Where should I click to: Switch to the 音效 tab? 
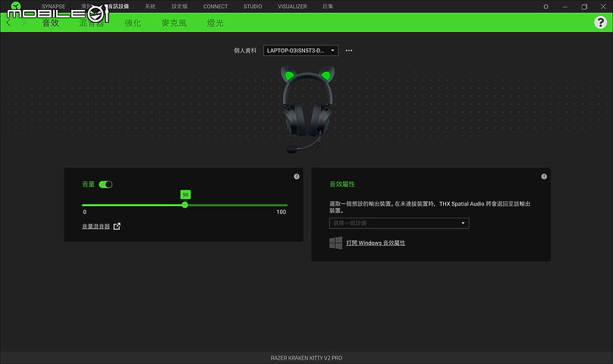[x=50, y=23]
